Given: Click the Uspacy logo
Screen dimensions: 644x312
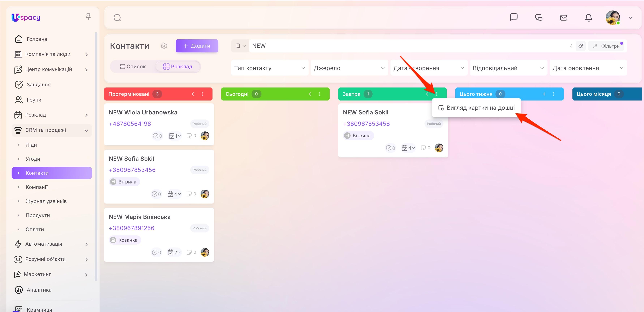Looking at the screenshot, I should point(26,18).
